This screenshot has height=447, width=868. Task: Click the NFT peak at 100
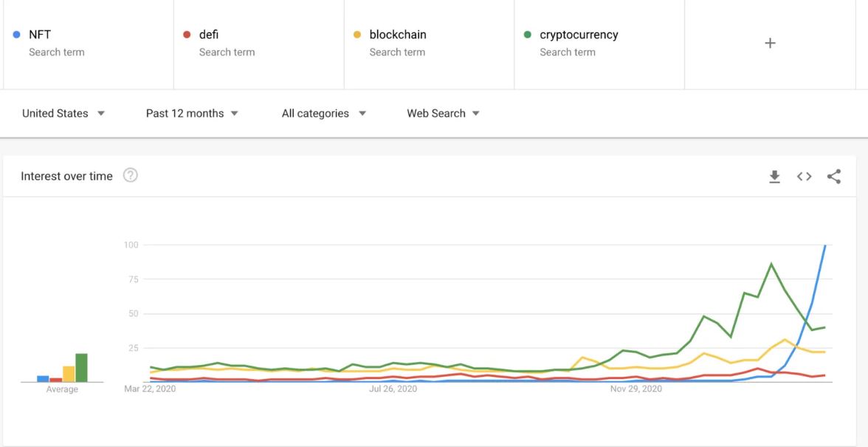point(825,245)
